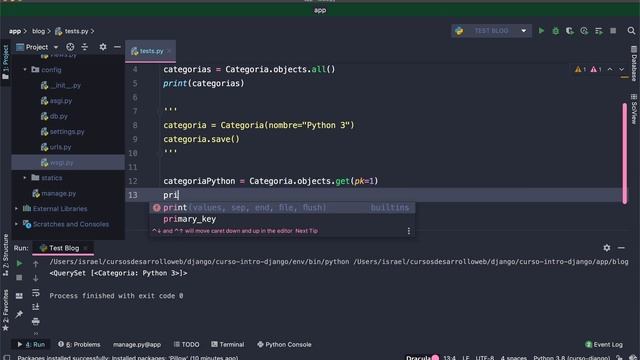Expand more Run panel toolbar actions
The width and height of the screenshot is (640, 360).
tap(36, 333)
